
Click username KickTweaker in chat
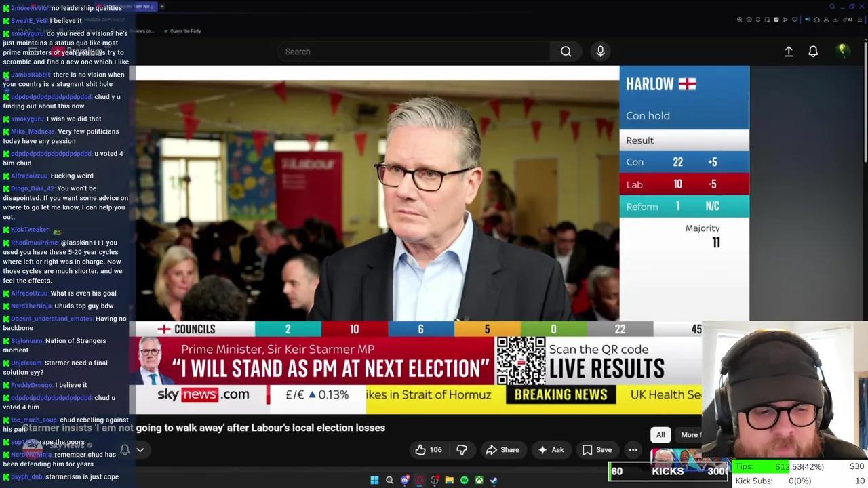click(x=30, y=230)
